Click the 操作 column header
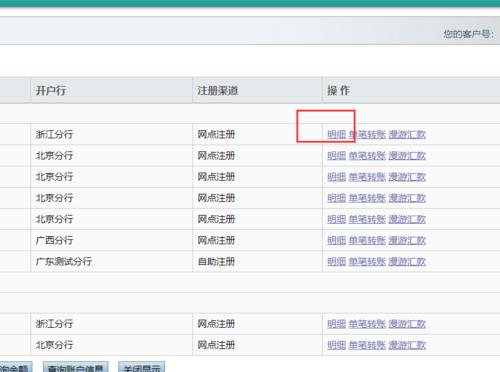This screenshot has height=372, width=500. pos(411,90)
